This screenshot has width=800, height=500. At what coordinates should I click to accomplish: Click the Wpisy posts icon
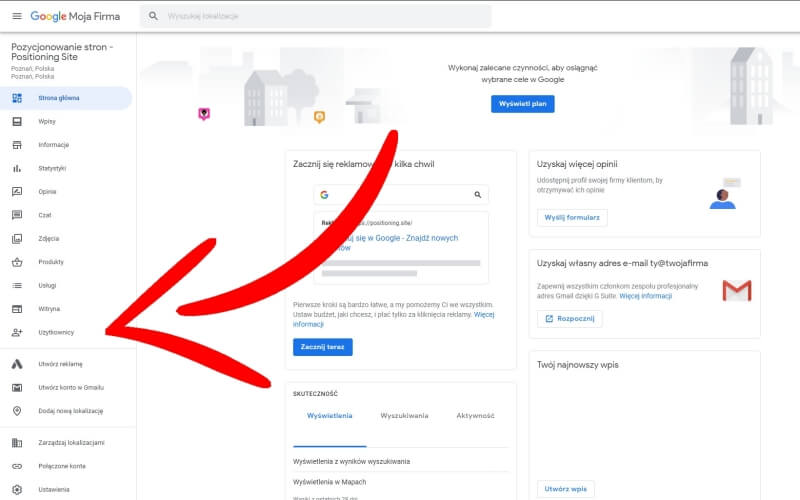tap(17, 121)
